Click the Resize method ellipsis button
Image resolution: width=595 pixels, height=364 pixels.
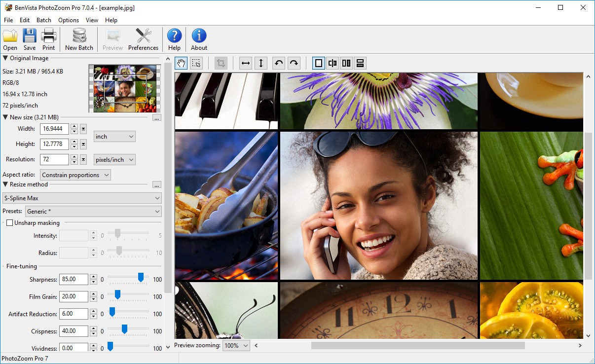tap(157, 184)
